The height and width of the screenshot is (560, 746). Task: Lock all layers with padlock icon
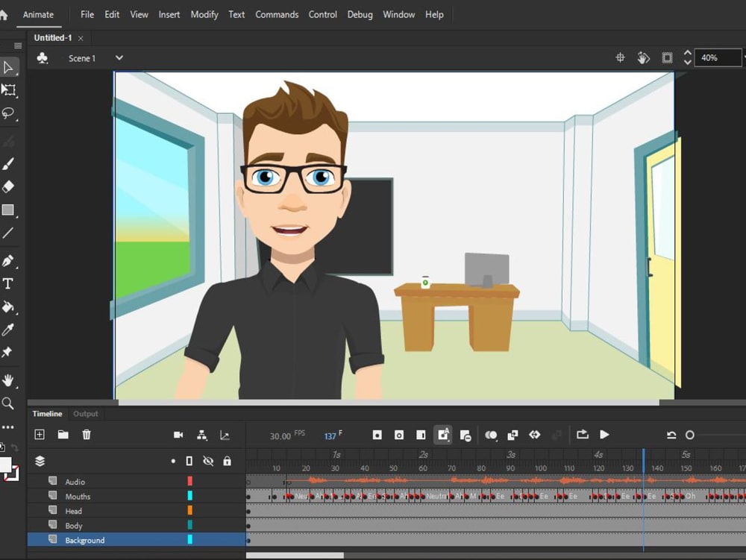coord(228,461)
